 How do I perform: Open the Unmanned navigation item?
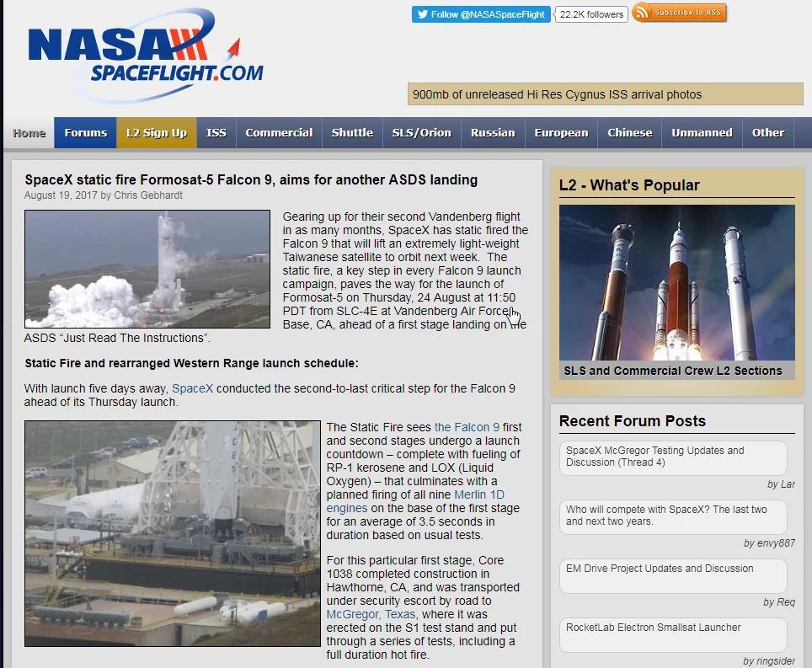tap(702, 133)
